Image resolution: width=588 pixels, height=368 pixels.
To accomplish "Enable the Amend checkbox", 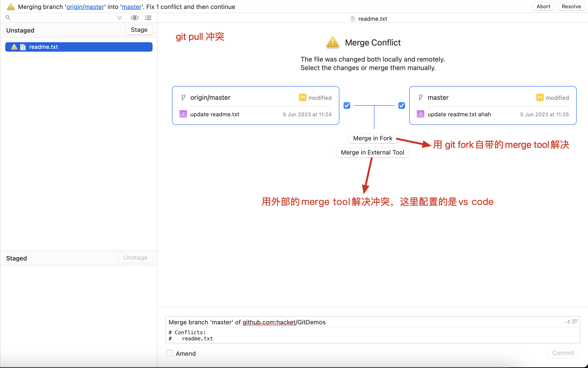I will point(170,353).
